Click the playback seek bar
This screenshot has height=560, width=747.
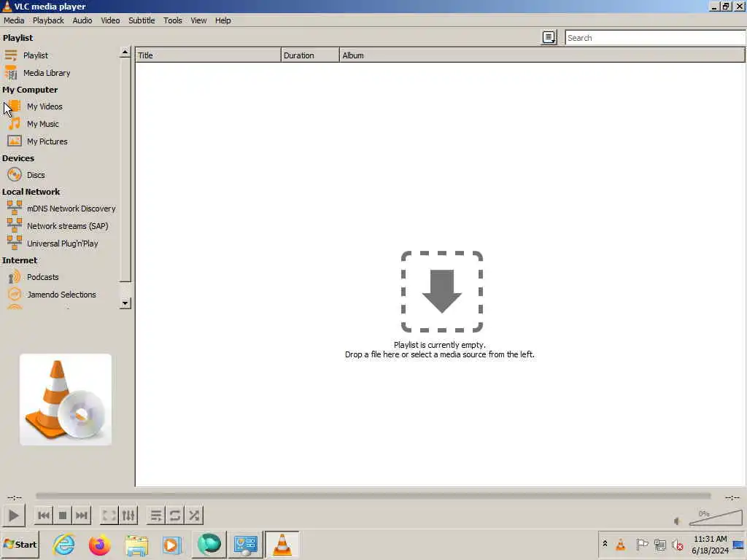click(373, 496)
